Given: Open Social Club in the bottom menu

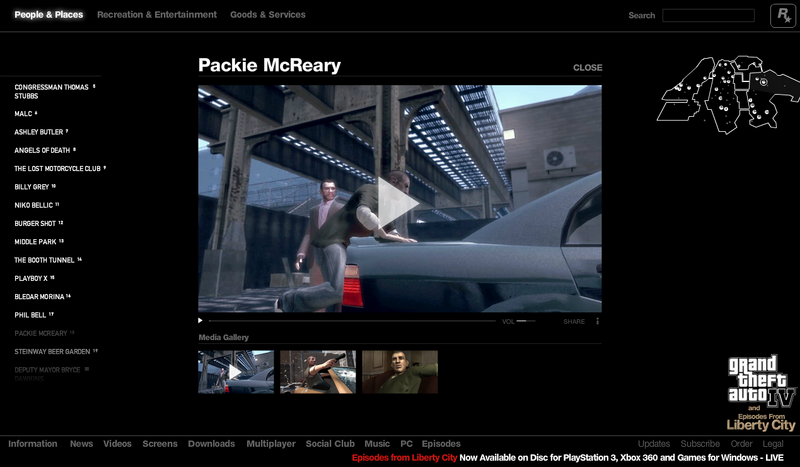Looking at the screenshot, I should tap(330, 444).
